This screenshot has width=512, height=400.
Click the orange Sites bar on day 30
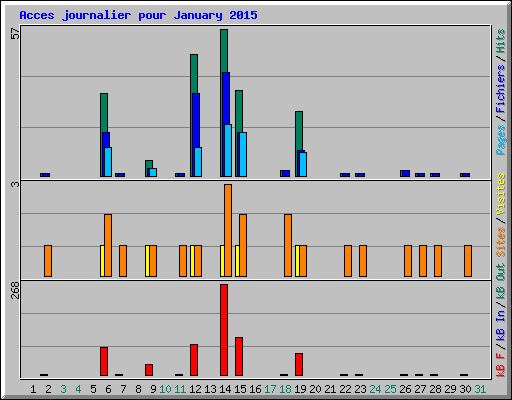point(468,261)
